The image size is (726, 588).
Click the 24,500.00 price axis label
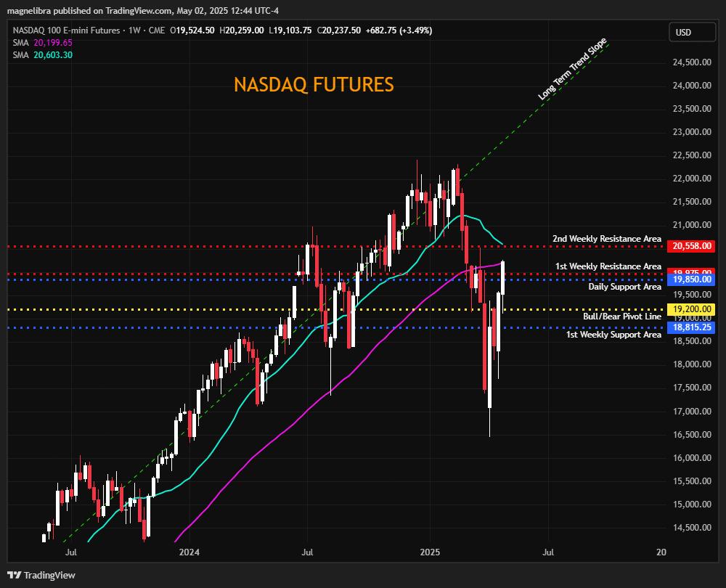(x=692, y=62)
